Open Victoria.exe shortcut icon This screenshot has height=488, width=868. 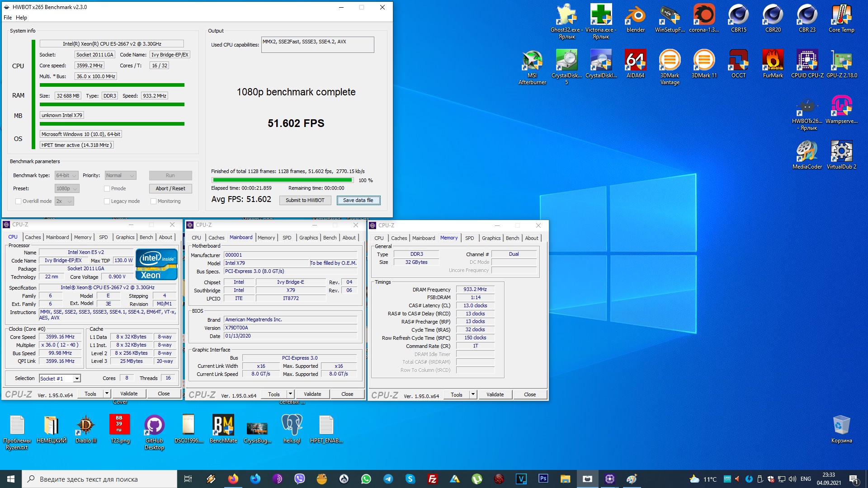[x=601, y=21]
